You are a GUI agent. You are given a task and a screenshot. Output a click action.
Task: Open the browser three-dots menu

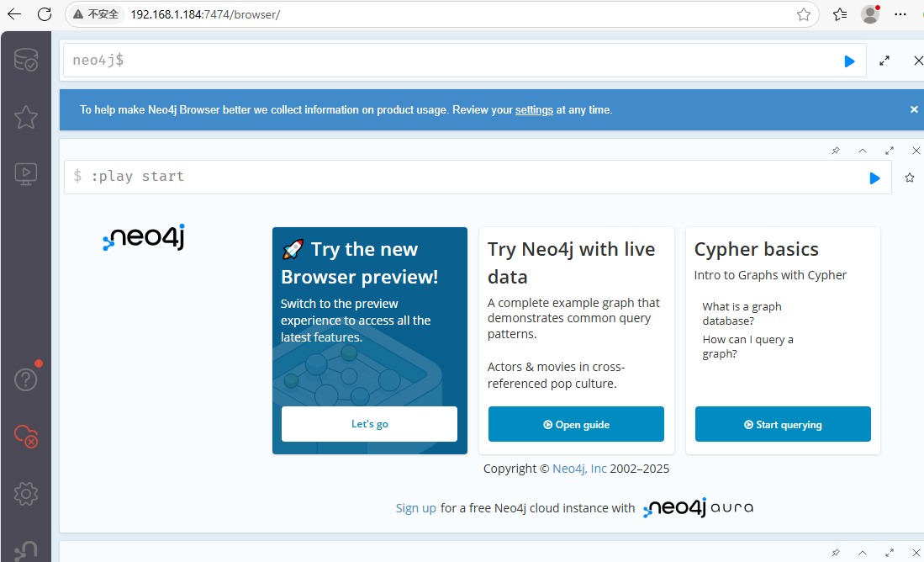click(900, 14)
